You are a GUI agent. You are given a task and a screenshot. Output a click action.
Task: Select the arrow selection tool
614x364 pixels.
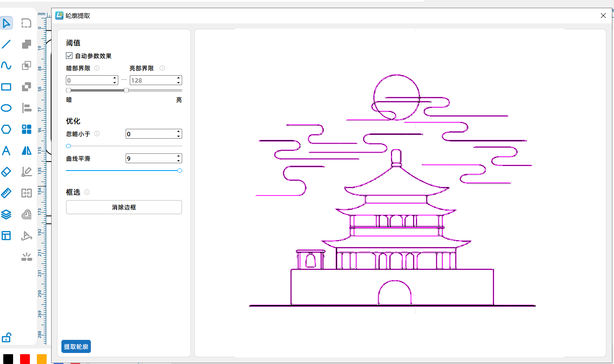coord(7,23)
